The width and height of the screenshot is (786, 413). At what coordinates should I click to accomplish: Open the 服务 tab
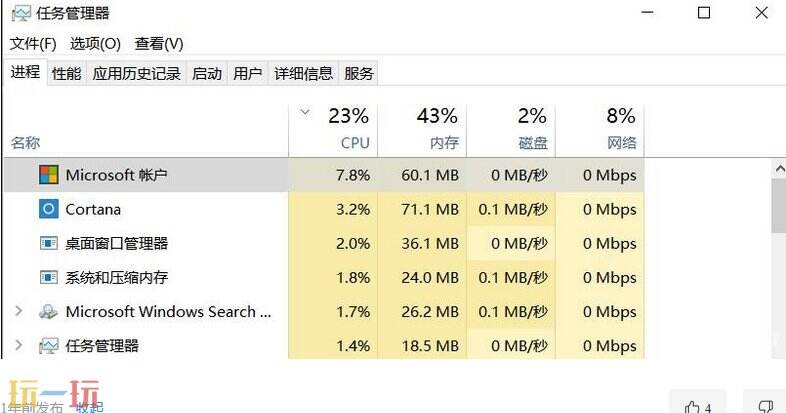358,73
